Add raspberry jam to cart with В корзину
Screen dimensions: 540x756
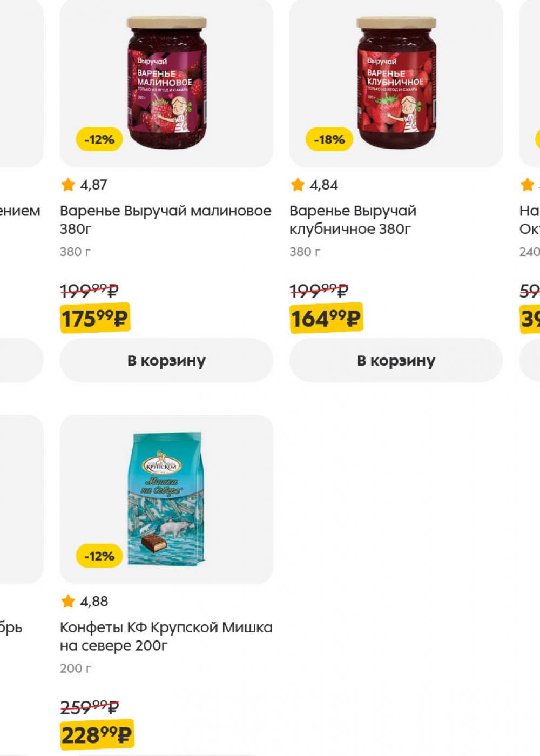pyautogui.click(x=166, y=360)
